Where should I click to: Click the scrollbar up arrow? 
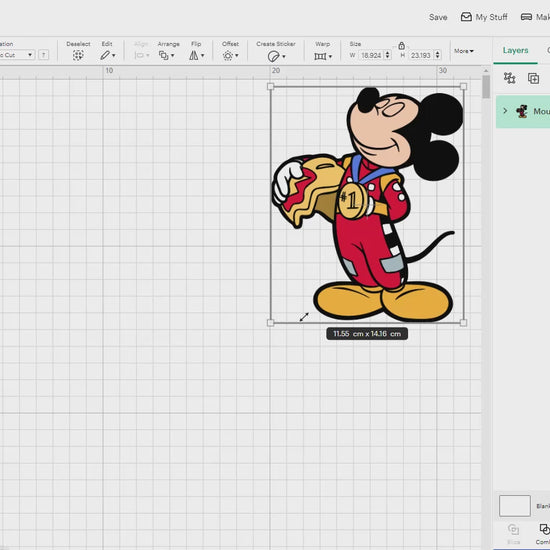click(486, 71)
